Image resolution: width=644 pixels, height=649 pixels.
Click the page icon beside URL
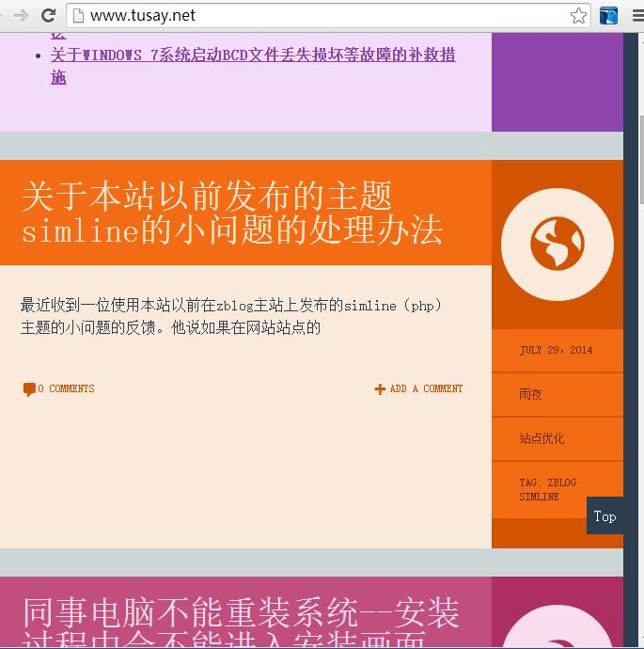[78, 16]
